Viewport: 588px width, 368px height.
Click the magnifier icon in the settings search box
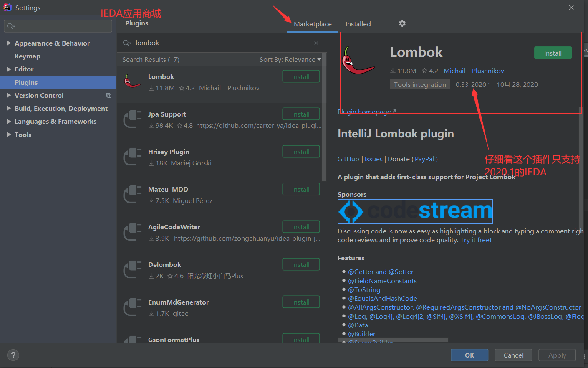pyautogui.click(x=10, y=26)
